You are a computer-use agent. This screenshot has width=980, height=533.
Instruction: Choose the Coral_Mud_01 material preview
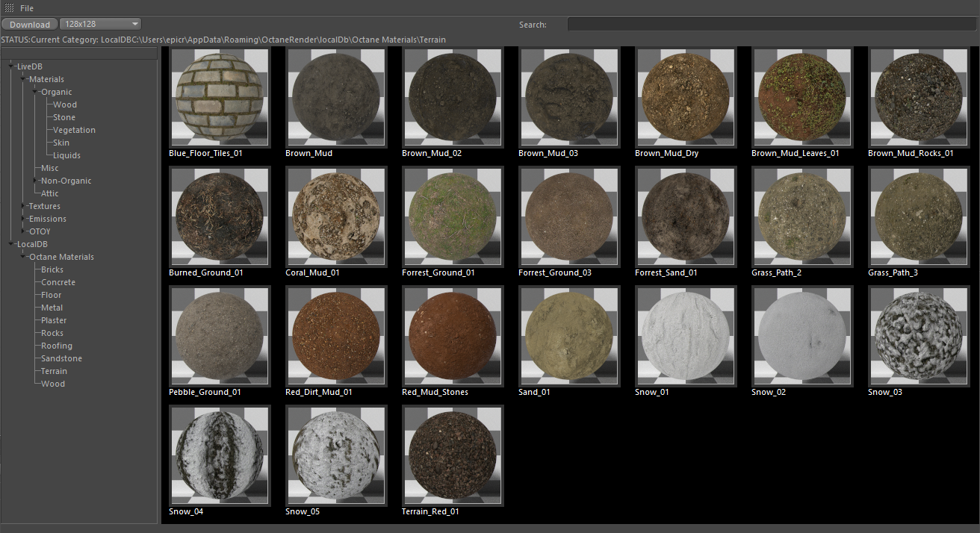336,217
